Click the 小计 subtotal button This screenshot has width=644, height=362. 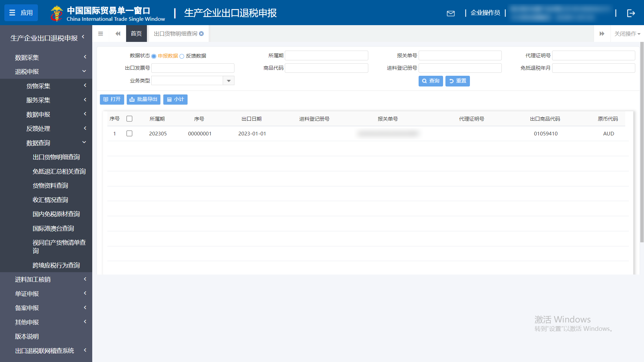tap(175, 99)
